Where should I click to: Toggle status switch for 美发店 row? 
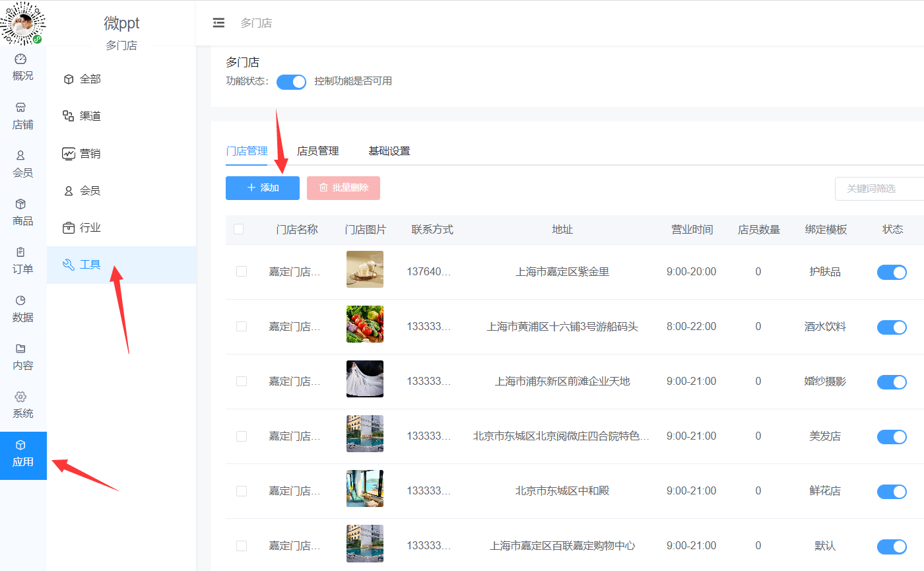(892, 436)
